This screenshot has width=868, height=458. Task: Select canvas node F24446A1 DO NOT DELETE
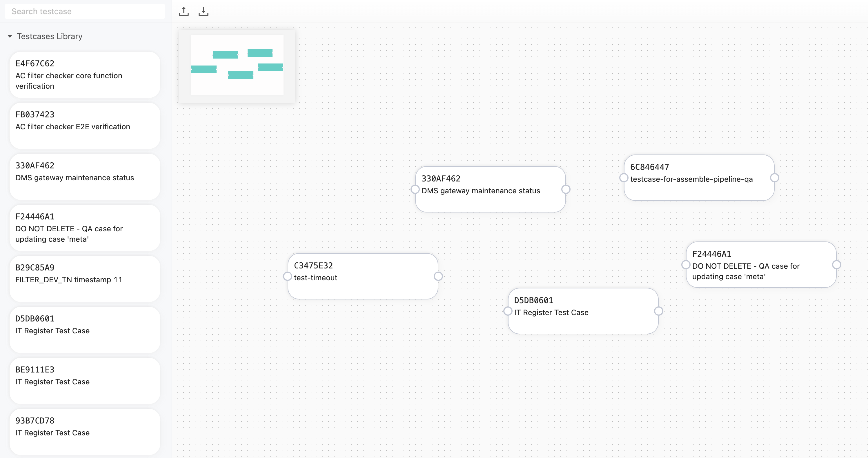(761, 265)
